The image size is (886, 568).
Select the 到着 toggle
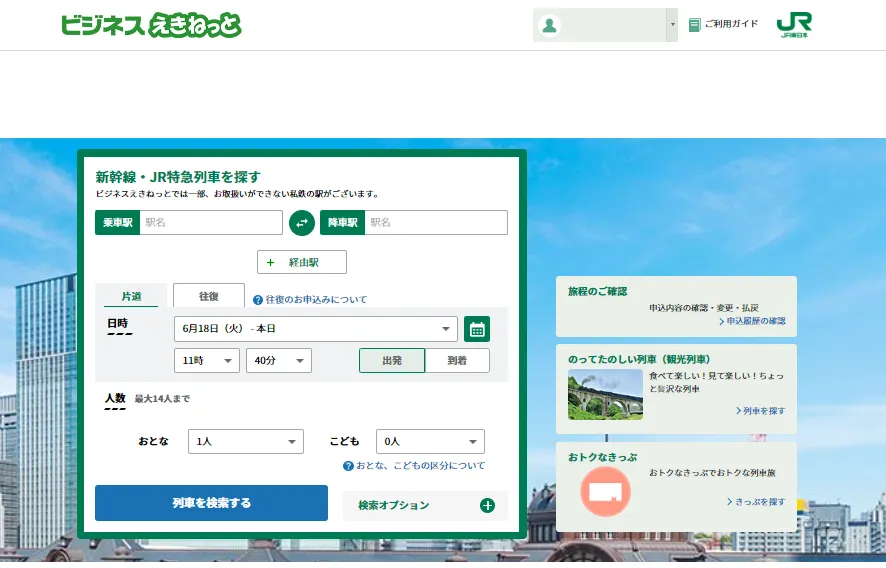click(x=457, y=361)
